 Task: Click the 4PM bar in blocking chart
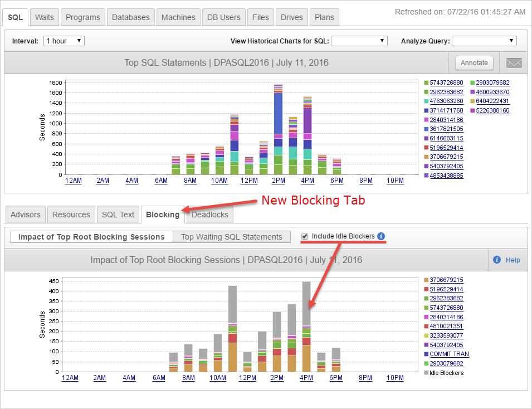pos(306,327)
